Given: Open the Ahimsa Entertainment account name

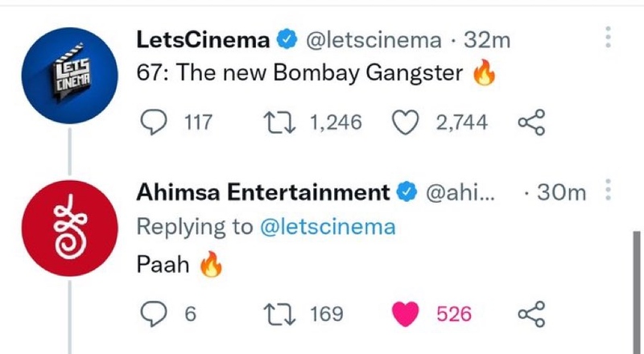Looking at the screenshot, I should [263, 192].
